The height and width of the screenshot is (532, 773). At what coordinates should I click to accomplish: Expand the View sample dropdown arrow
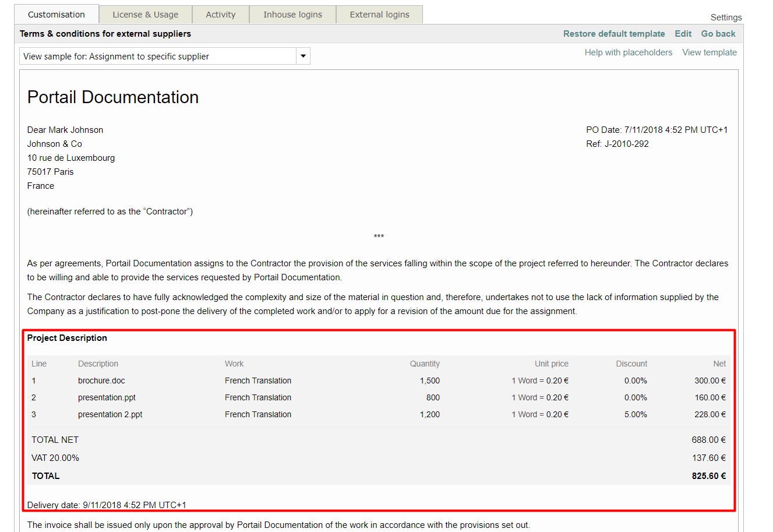coord(303,57)
